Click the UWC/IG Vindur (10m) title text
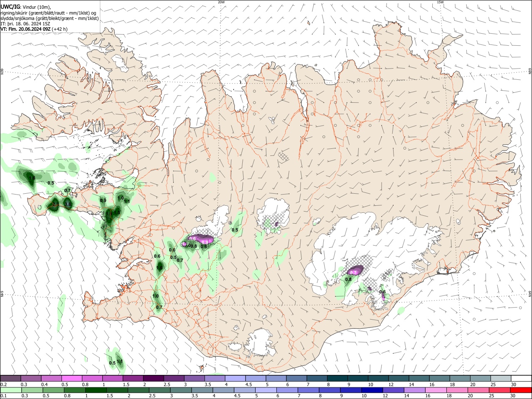 25,7
